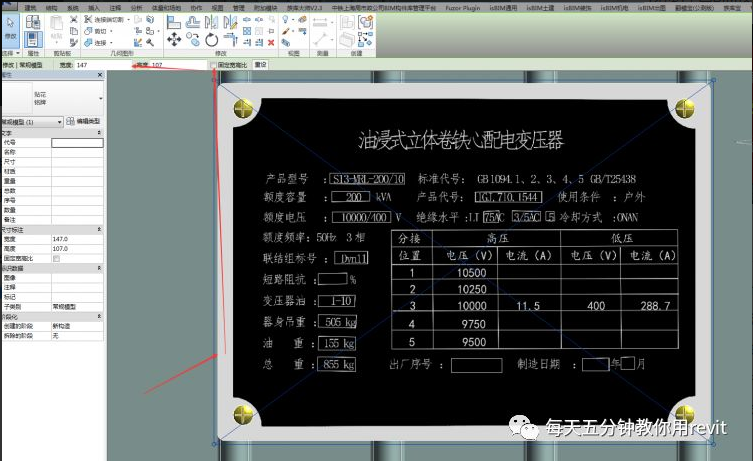753x461 pixels.
Task: Select the Aligned Dimension measure tool
Action: pyautogui.click(x=319, y=23)
